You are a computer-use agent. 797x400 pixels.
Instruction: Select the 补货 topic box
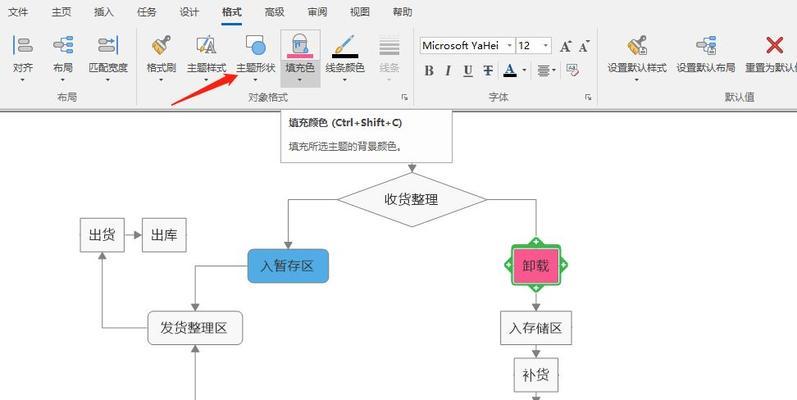[536, 375]
